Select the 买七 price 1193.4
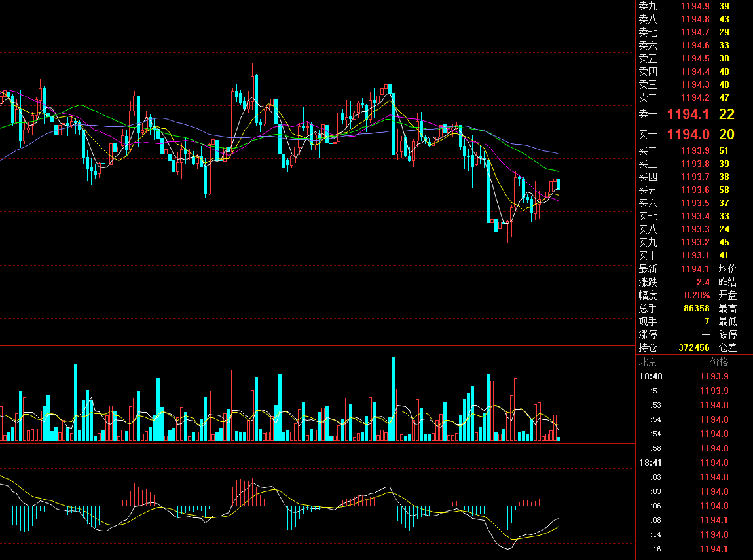The height and width of the screenshot is (560, 753). click(695, 216)
